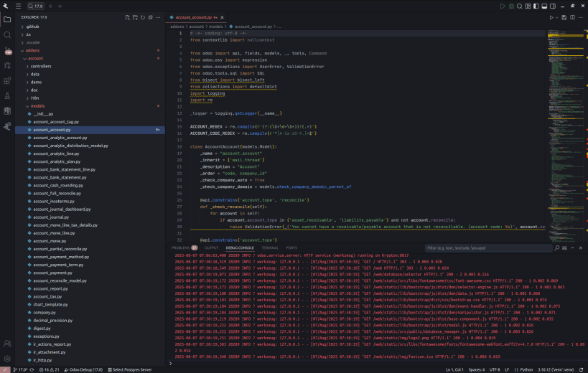
Task: Expand the .tx folder
Action: pyautogui.click(x=90, y=34)
